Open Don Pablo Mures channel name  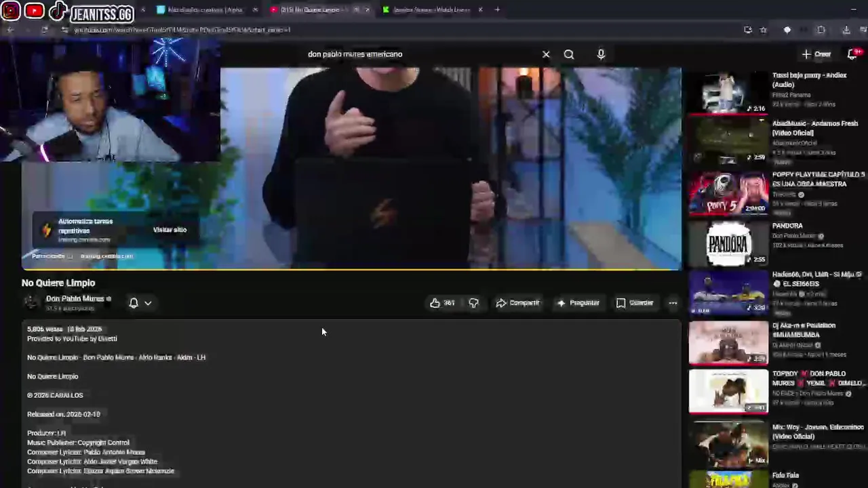click(75, 299)
